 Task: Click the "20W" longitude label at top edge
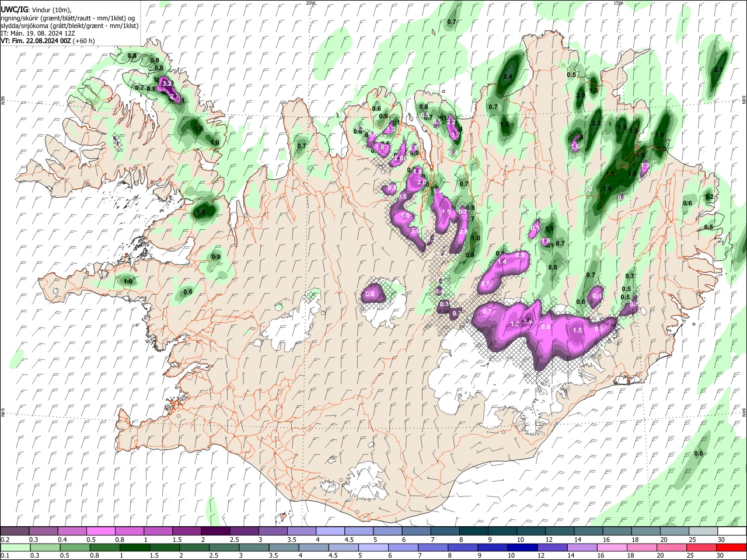point(310,3)
